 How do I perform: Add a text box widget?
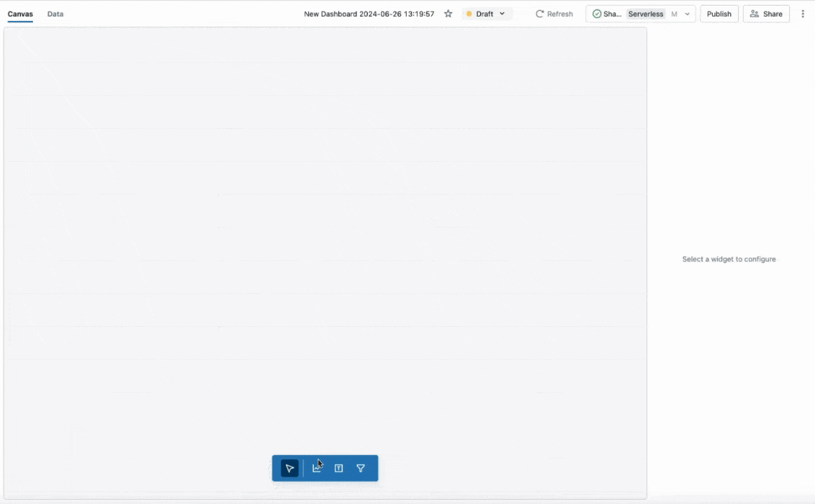[x=339, y=468]
